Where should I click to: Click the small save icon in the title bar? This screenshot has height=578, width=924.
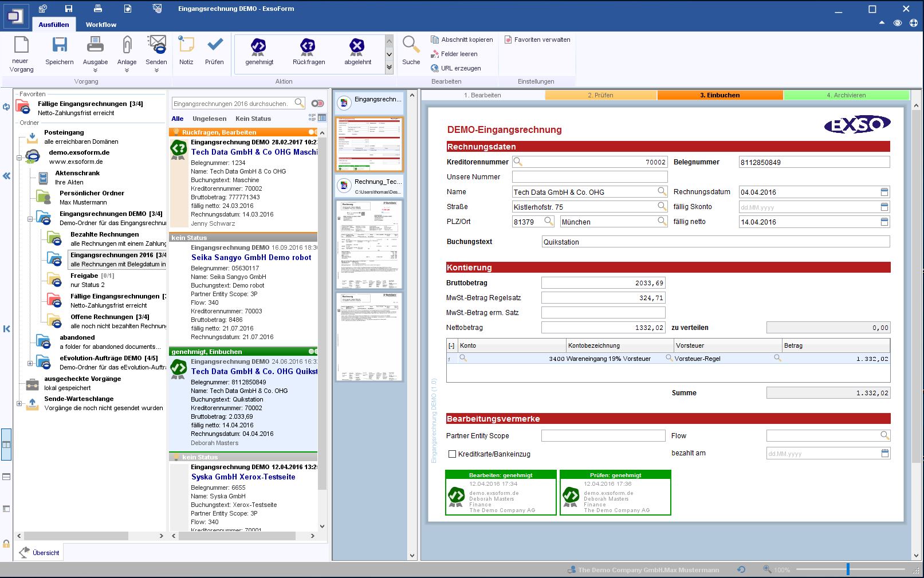click(x=69, y=9)
